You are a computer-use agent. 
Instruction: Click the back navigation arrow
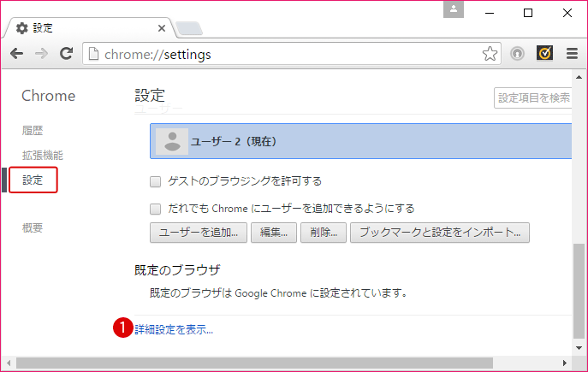pos(16,54)
